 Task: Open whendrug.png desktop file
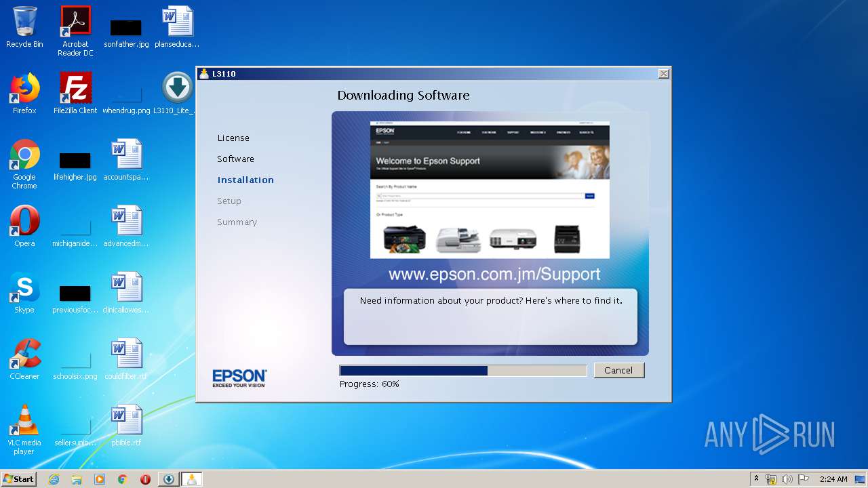coord(126,98)
